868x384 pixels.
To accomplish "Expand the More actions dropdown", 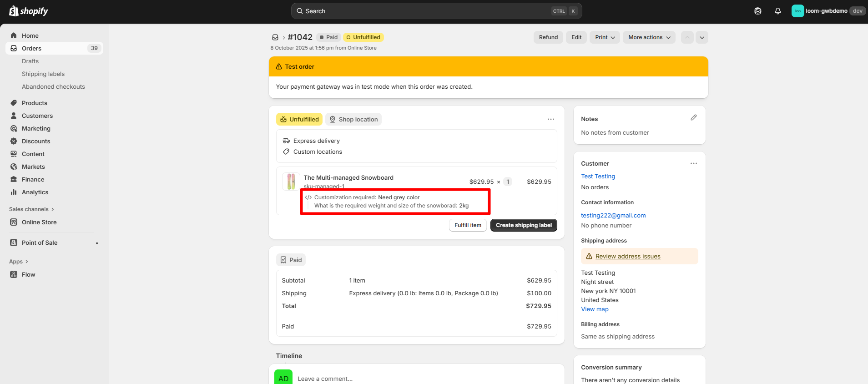I will [x=649, y=37].
